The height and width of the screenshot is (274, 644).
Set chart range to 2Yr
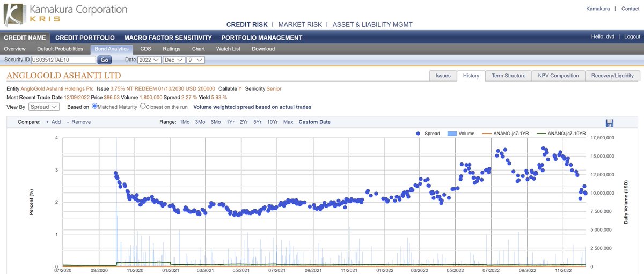click(244, 122)
